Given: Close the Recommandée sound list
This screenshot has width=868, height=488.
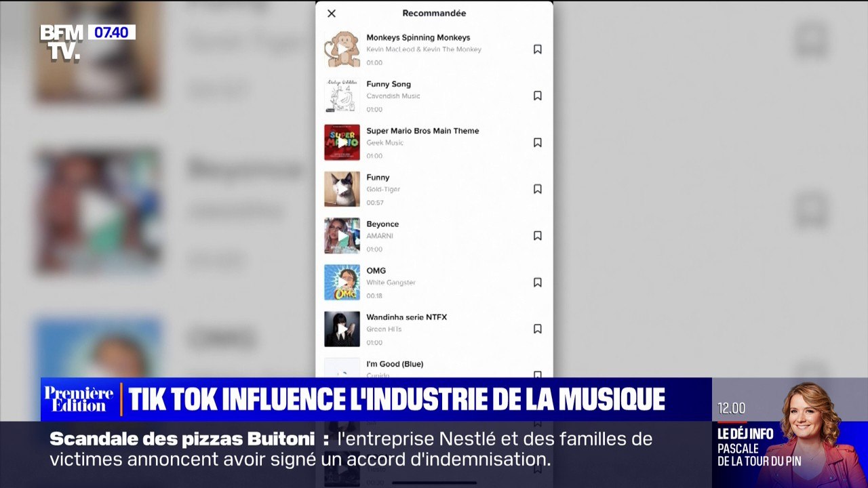Looking at the screenshot, I should coord(332,14).
